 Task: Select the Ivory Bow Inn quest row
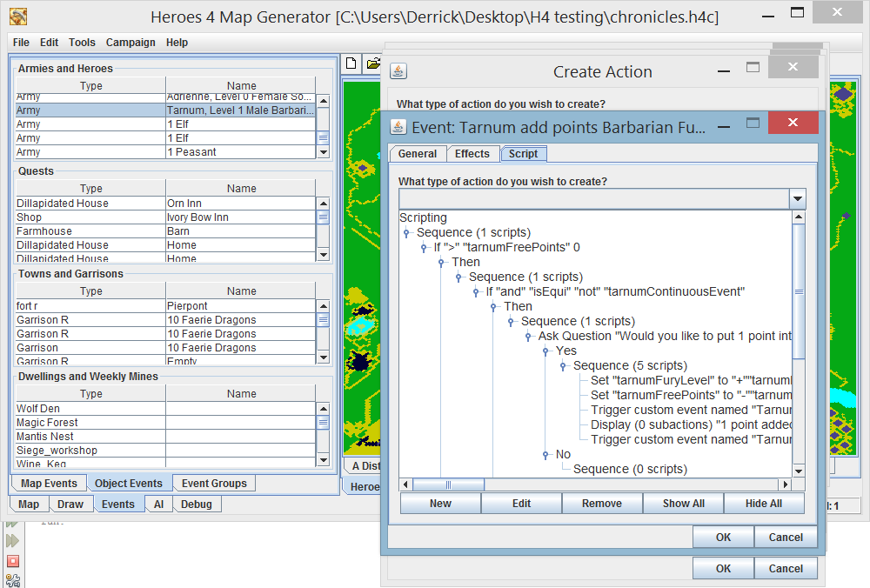pyautogui.click(x=165, y=217)
